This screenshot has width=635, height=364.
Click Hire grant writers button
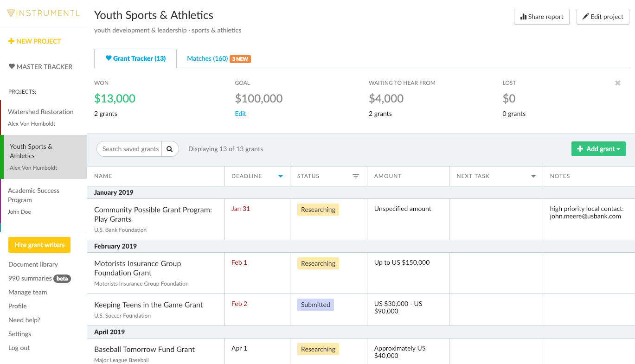coord(39,245)
